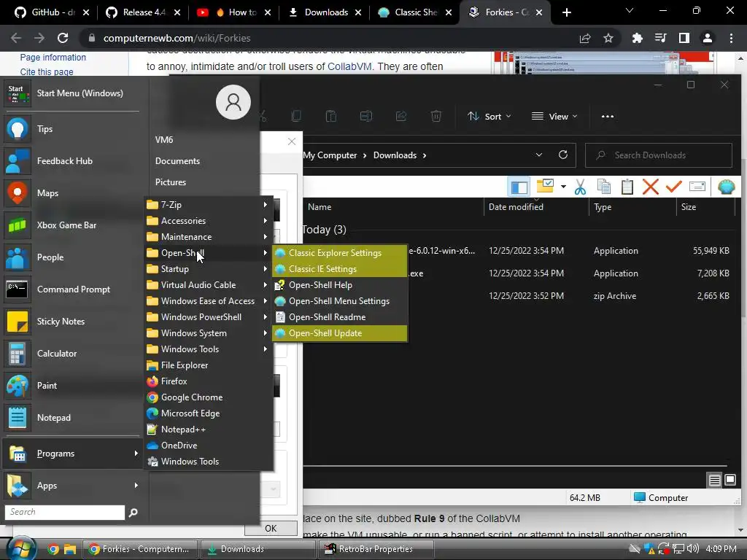Open Documents from Start menu
The width and height of the screenshot is (747, 560).
(x=178, y=161)
